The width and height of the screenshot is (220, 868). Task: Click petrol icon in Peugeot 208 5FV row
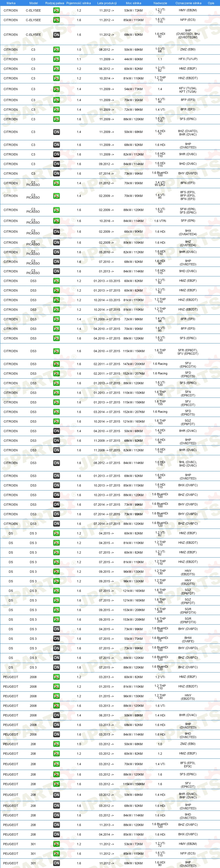pyautogui.click(x=57, y=784)
